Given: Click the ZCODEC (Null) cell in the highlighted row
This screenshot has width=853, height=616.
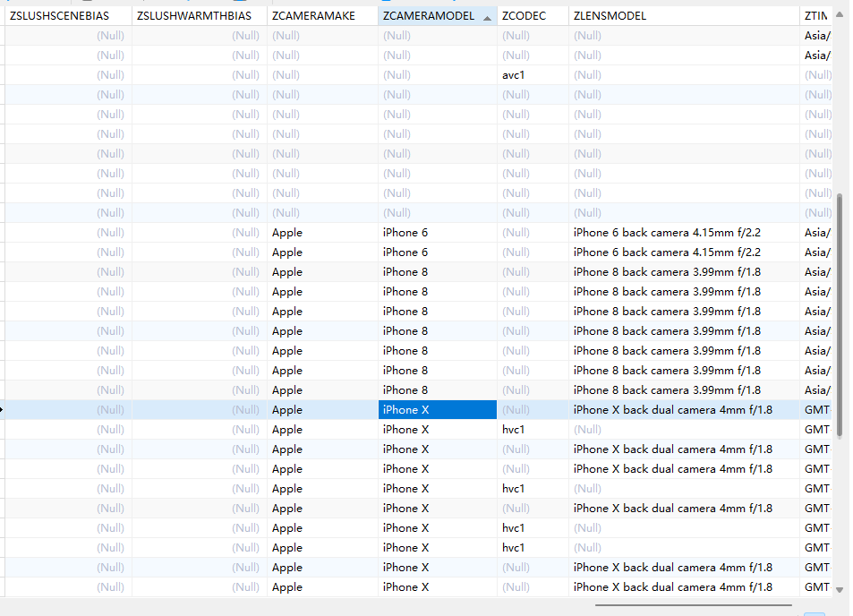Looking at the screenshot, I should tap(533, 410).
